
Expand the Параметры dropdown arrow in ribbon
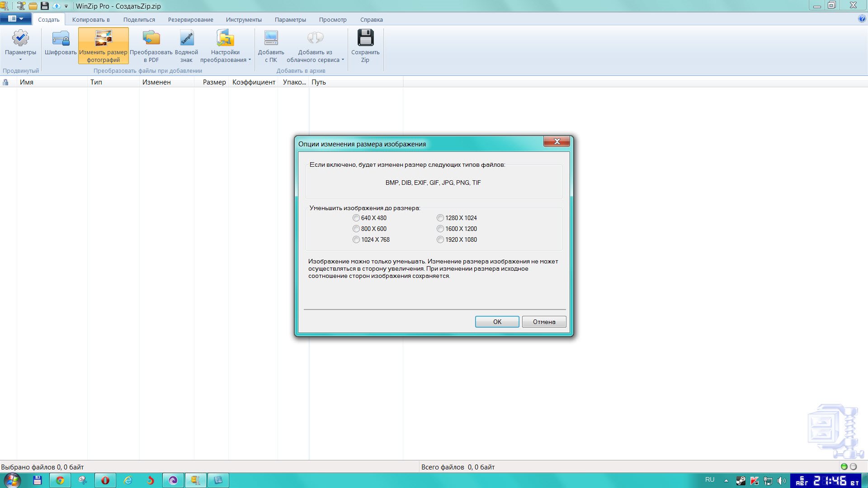pos(20,60)
